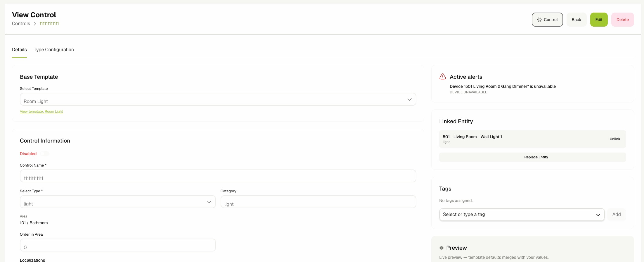Click the Order in Area input field
The width and height of the screenshot is (644, 262).
tap(118, 245)
